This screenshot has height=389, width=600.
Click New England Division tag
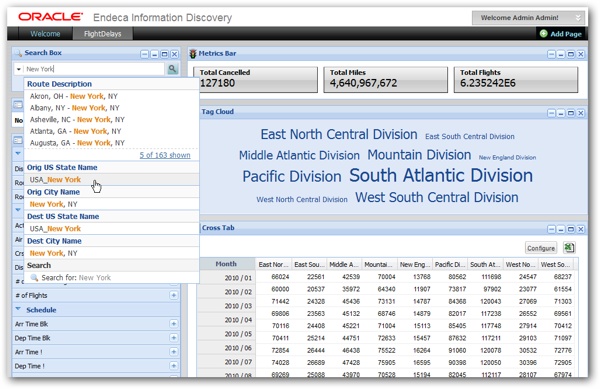(x=507, y=157)
